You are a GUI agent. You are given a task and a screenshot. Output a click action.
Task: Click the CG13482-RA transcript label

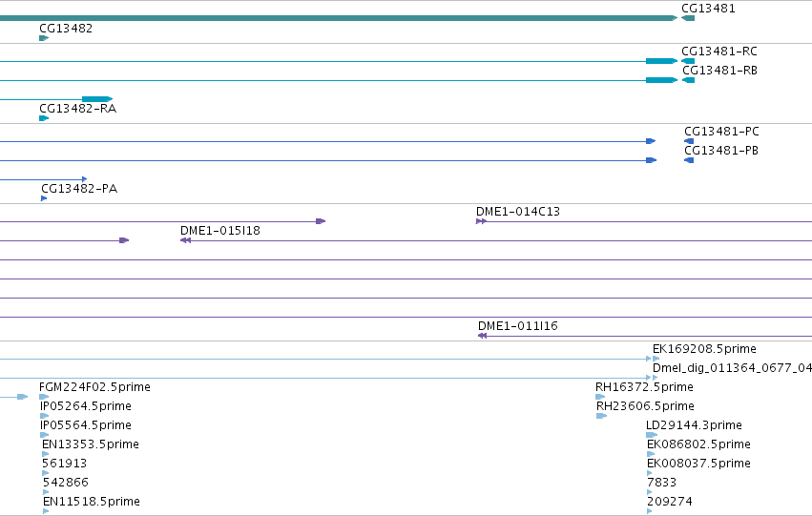coord(77,109)
